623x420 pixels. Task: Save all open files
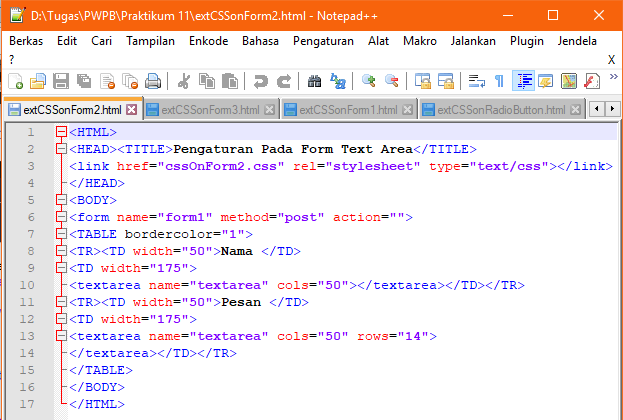click(x=84, y=81)
